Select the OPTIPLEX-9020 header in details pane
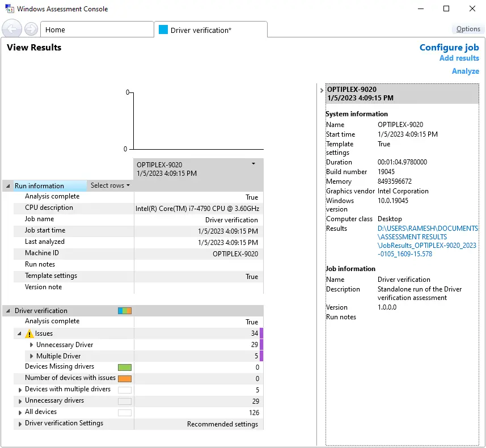The width and height of the screenshot is (486, 448). pos(402,94)
